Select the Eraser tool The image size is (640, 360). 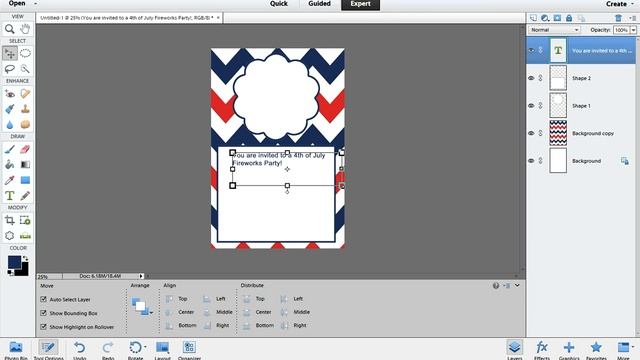tap(25, 149)
